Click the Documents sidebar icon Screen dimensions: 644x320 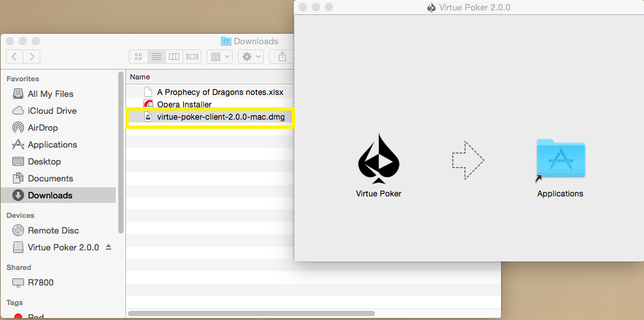18,178
